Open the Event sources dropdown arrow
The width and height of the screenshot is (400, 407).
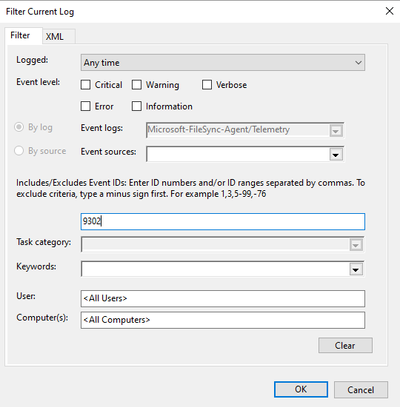[336, 155]
